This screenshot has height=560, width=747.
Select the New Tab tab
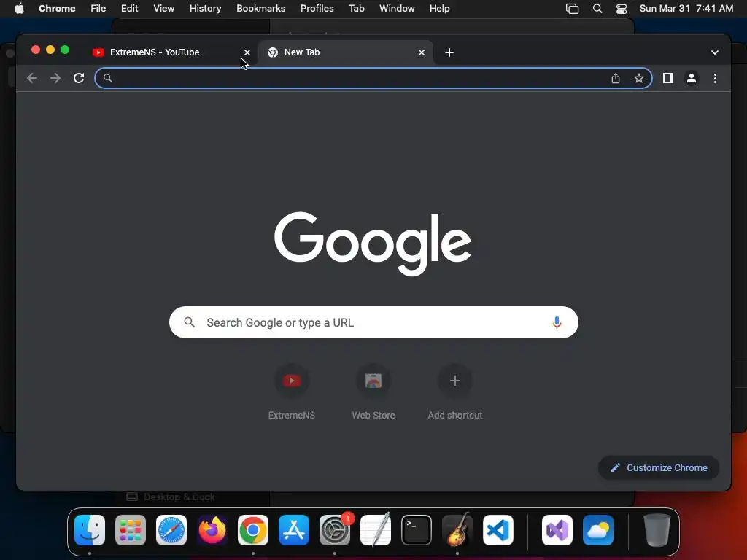coord(345,52)
